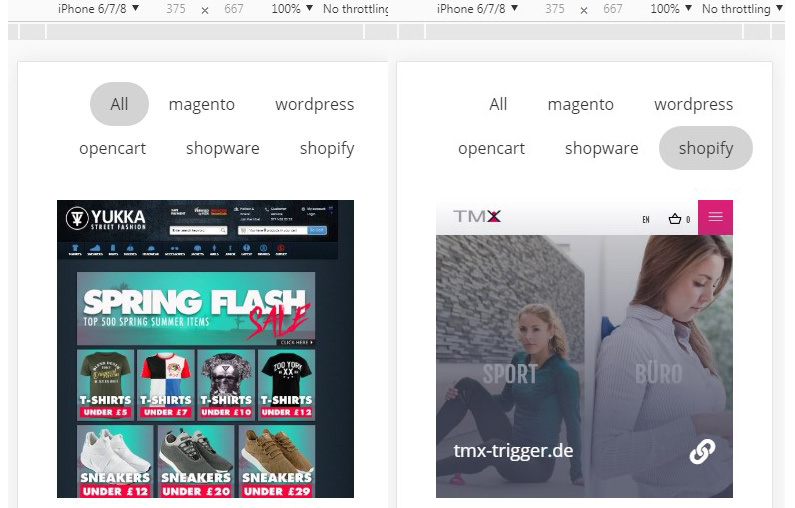Click Sneakers Under £12 tile

[115, 461]
